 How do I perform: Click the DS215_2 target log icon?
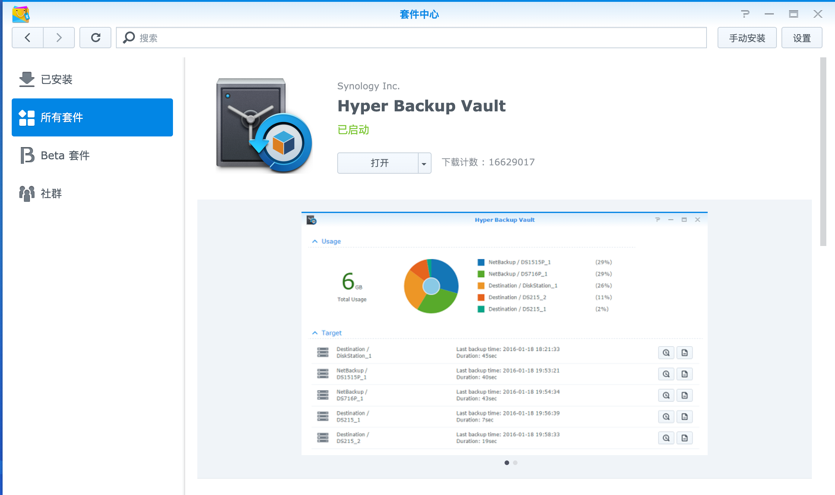click(685, 438)
